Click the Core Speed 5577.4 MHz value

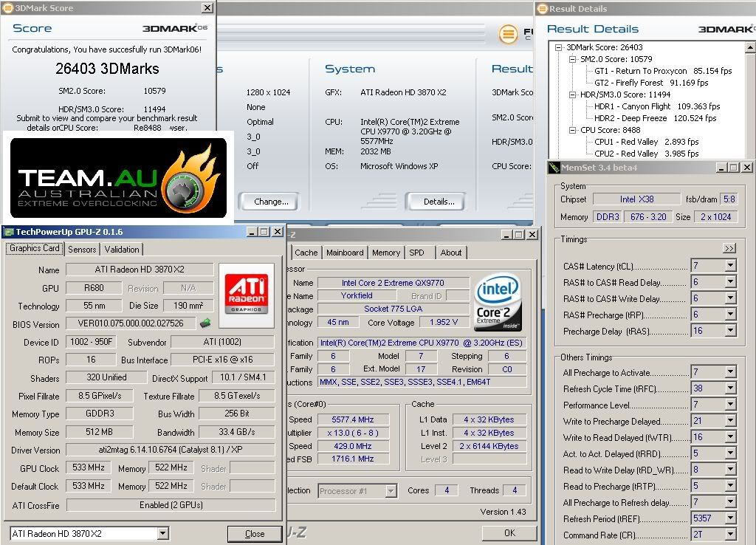[x=352, y=419]
